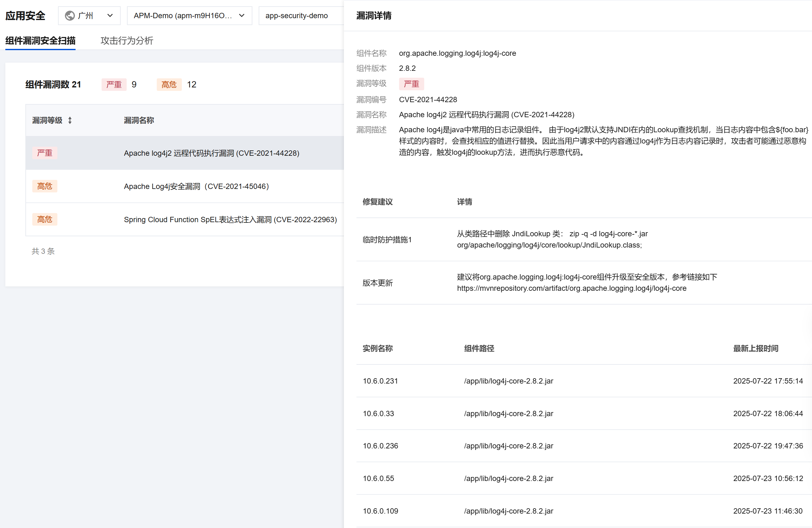Image resolution: width=812 pixels, height=528 pixels.
Task: Click the 修复建议 column header
Action: [x=377, y=202]
